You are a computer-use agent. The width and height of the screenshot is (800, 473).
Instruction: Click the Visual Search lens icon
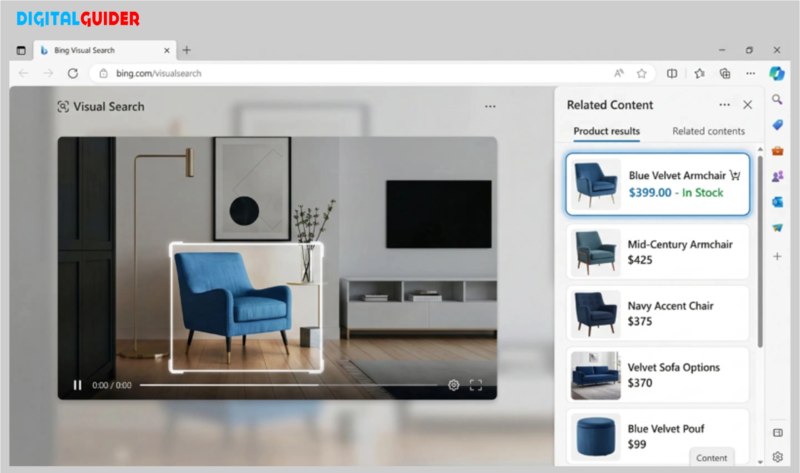63,107
